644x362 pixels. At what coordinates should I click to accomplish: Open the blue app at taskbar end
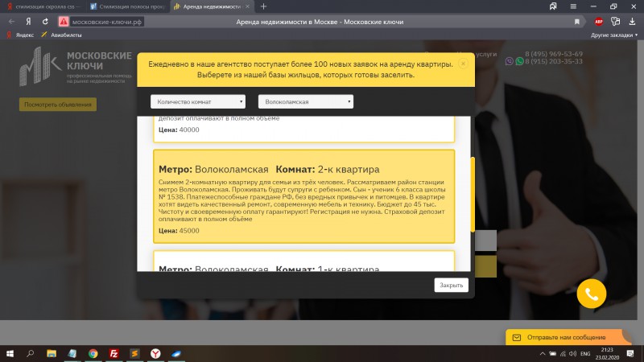176,353
